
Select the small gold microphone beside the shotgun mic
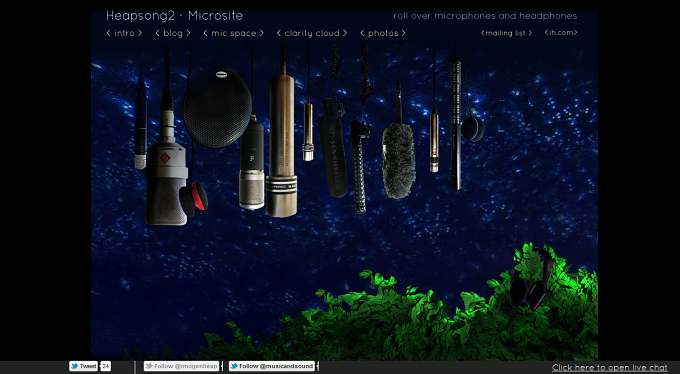click(434, 142)
